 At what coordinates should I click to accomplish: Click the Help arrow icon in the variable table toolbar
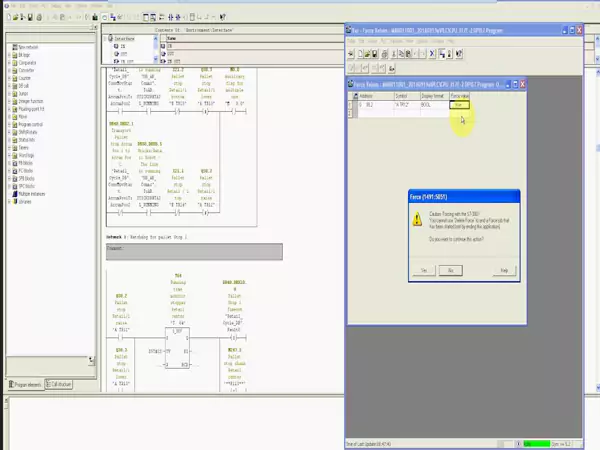coord(459,54)
